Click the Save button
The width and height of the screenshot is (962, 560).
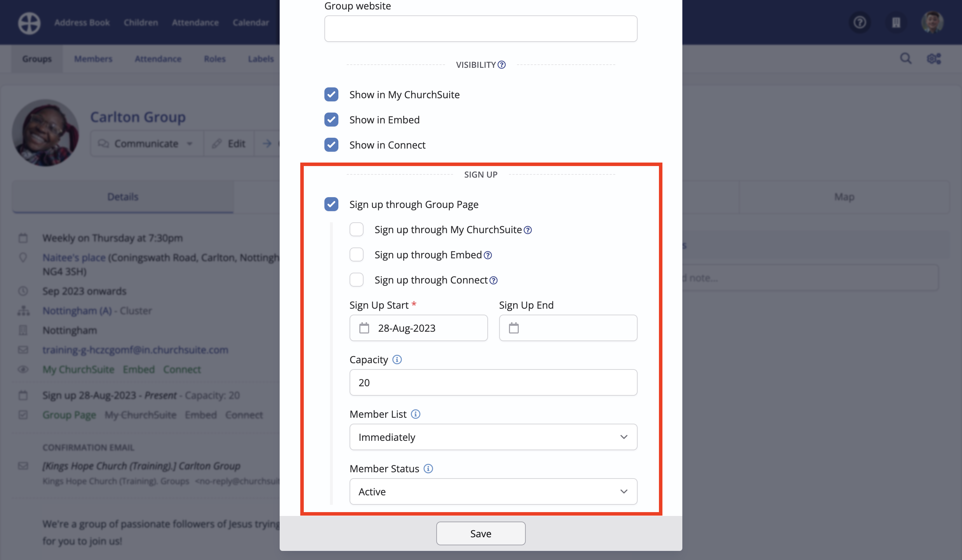[481, 534]
